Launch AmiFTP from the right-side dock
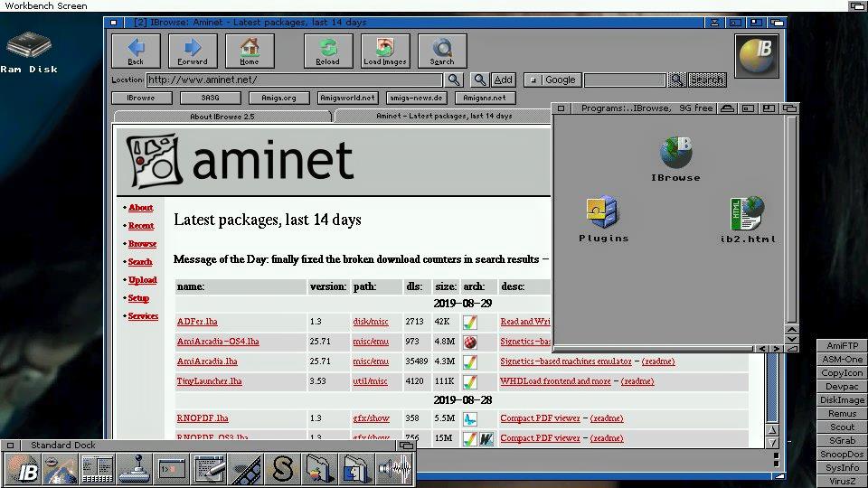 [x=843, y=346]
